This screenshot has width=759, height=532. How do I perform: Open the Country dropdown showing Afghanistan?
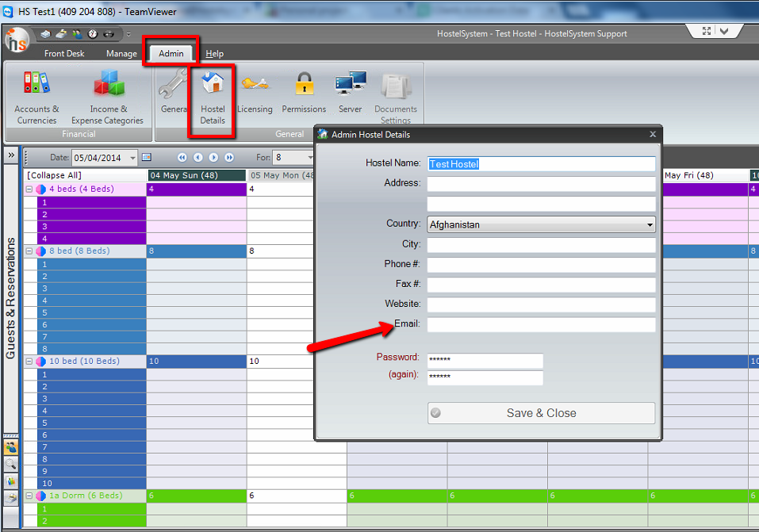(541, 224)
